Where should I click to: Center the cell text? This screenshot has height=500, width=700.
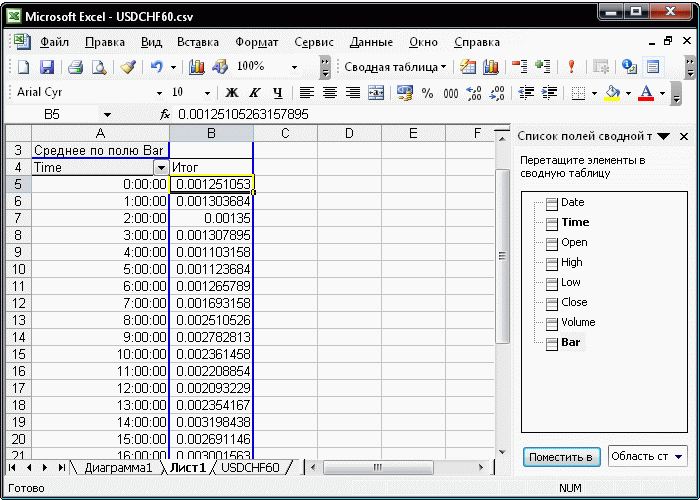click(x=330, y=93)
